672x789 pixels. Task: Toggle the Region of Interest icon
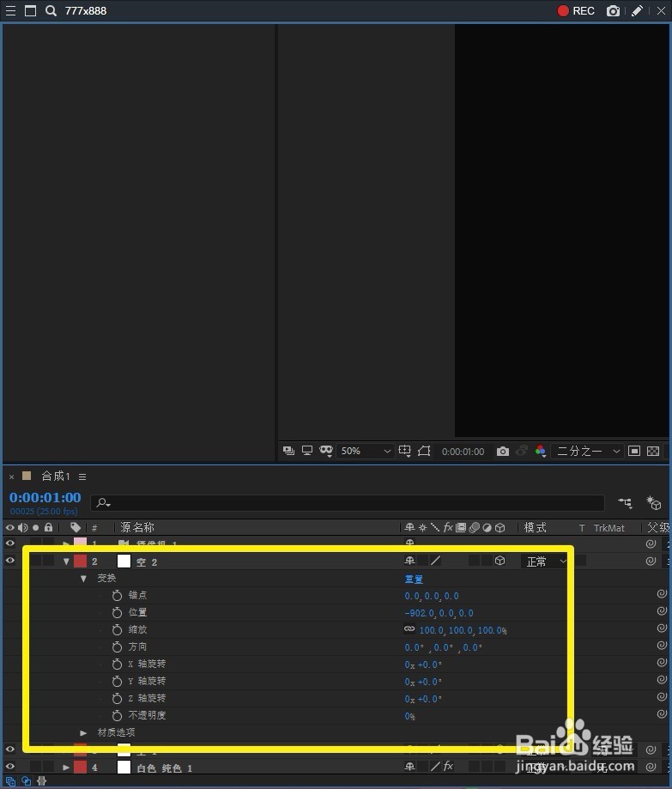click(x=424, y=451)
